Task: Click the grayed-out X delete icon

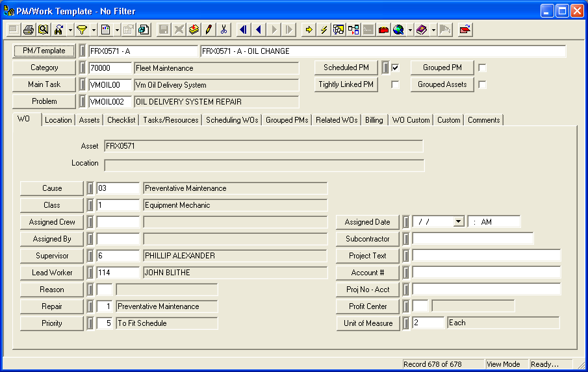Action: (179, 30)
